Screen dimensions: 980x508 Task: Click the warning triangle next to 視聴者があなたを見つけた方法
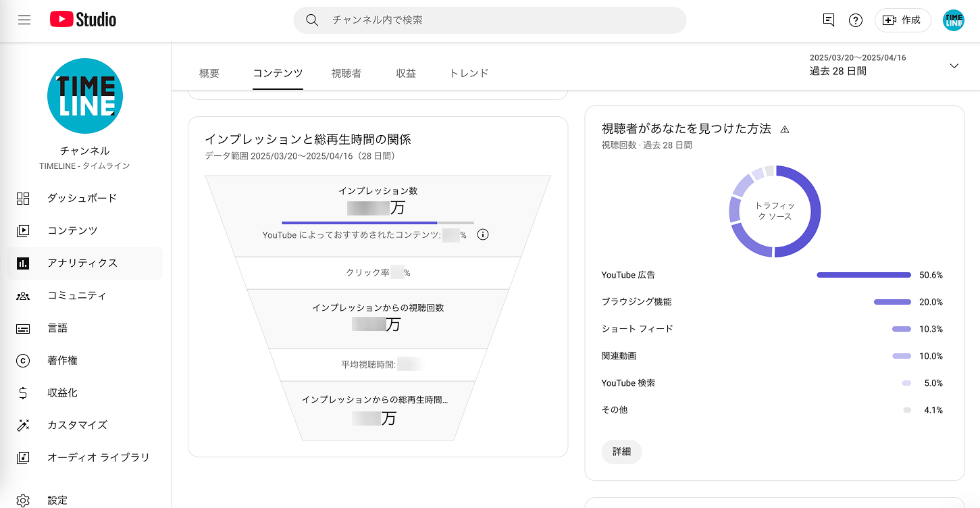[x=785, y=130]
